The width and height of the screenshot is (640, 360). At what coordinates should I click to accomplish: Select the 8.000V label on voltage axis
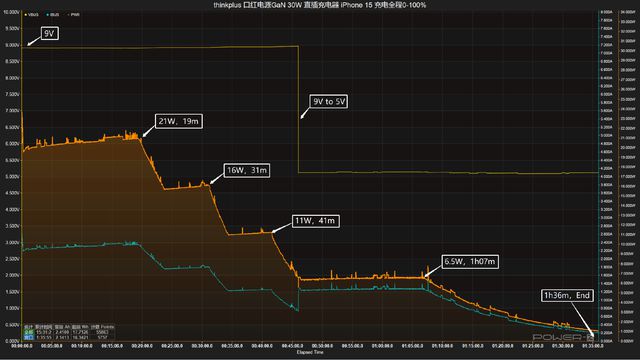(12, 78)
